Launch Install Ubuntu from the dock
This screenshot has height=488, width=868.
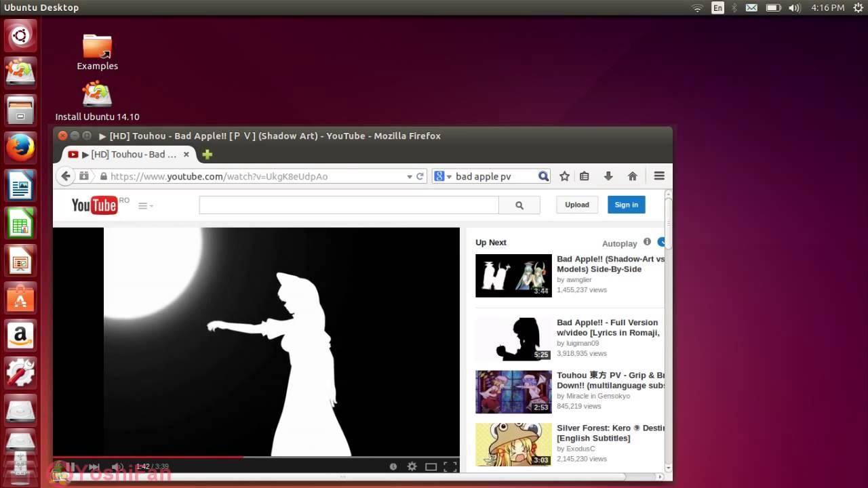20,72
